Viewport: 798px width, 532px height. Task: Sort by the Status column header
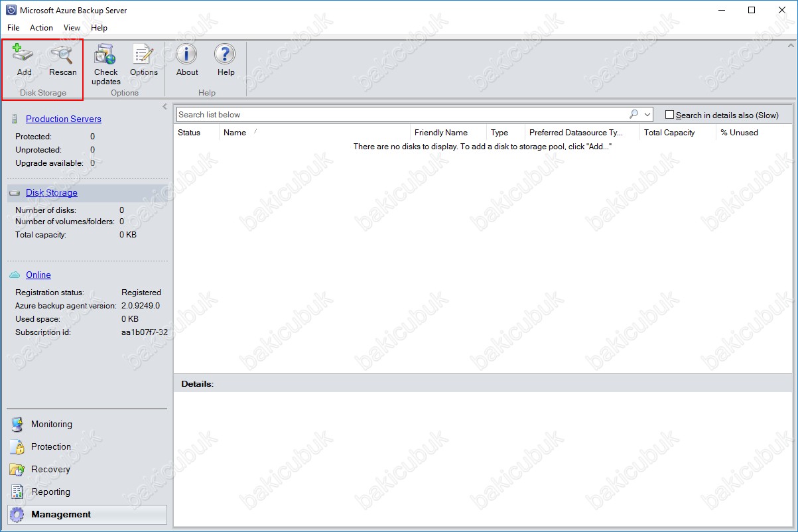click(196, 133)
